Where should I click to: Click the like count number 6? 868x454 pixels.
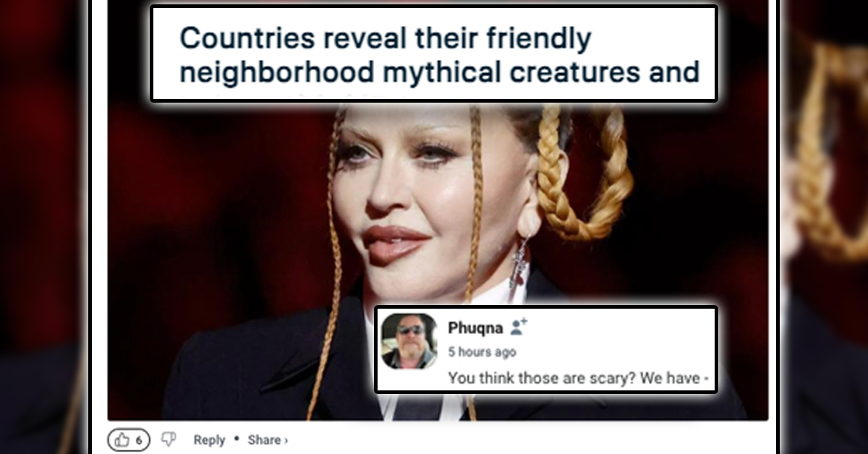[138, 440]
